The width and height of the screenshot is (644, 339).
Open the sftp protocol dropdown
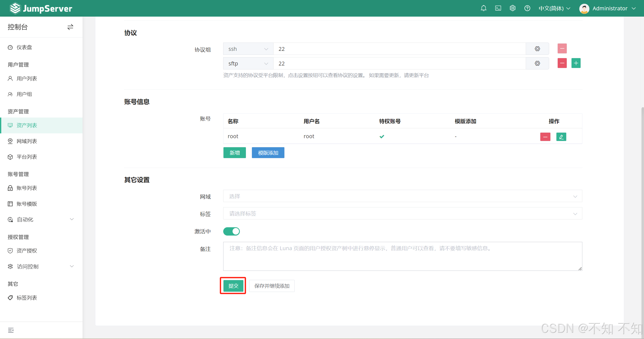point(248,63)
